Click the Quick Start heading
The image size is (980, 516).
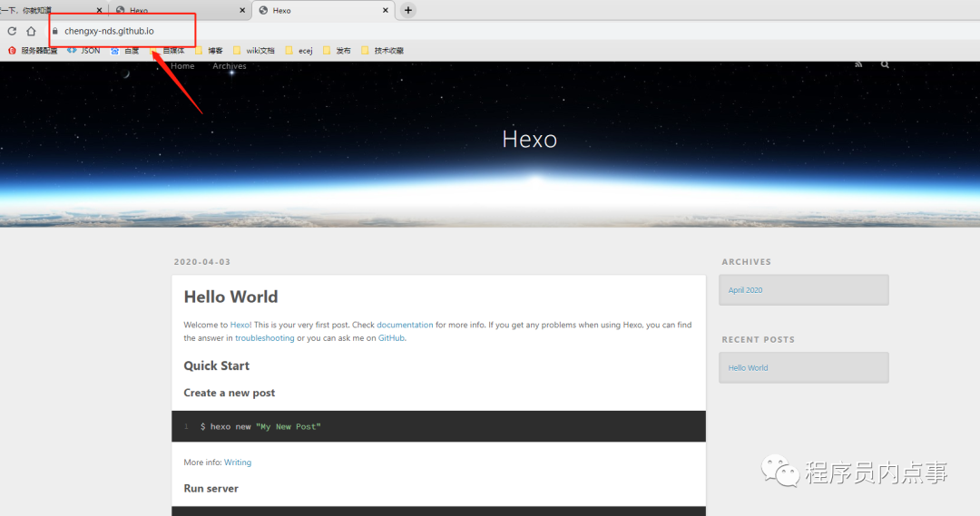coord(216,366)
